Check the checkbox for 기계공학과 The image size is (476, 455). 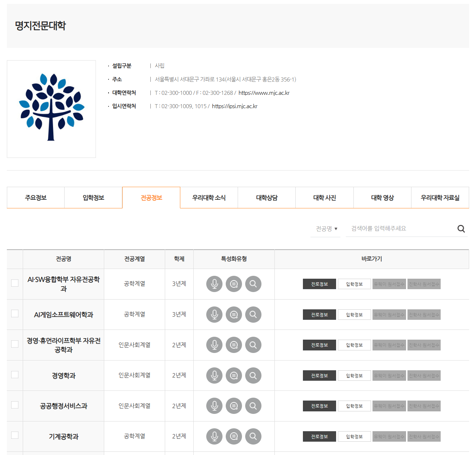[x=14, y=436]
